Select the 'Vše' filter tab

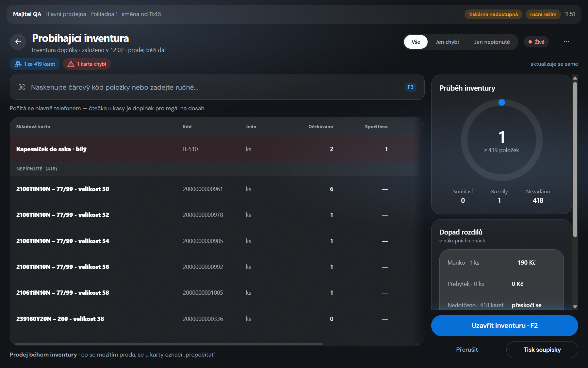coord(416,42)
